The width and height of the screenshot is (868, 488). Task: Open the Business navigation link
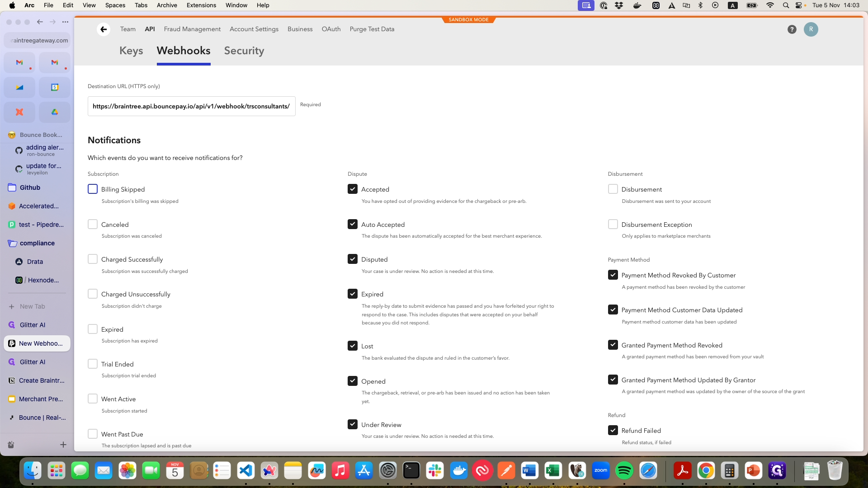click(x=300, y=29)
